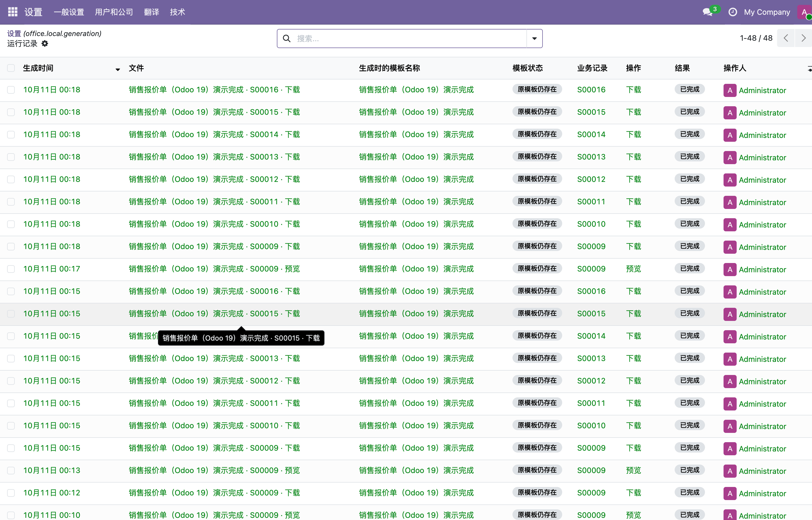Check the 00:18 S00016 row checkbox
The width and height of the screenshot is (812, 520).
tap(11, 90)
